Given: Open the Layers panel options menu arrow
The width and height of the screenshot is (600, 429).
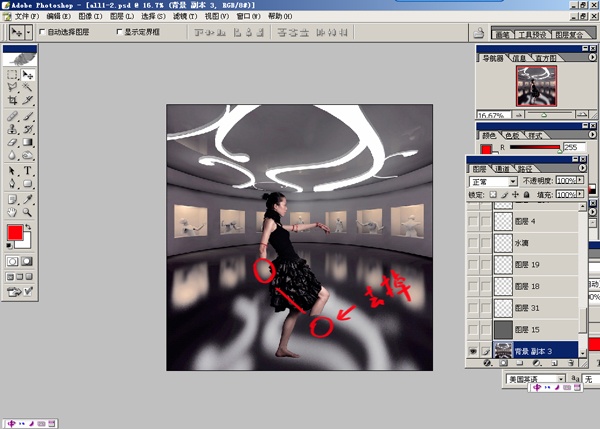Looking at the screenshot, I should (x=582, y=168).
